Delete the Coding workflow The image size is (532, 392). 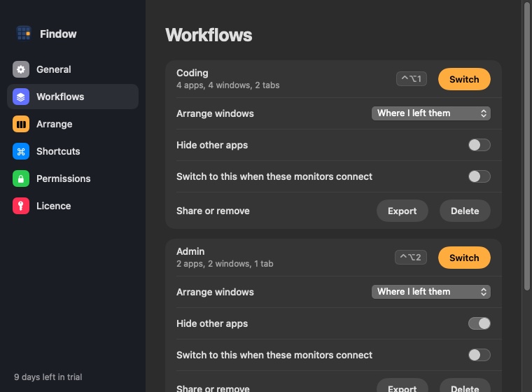tap(465, 211)
